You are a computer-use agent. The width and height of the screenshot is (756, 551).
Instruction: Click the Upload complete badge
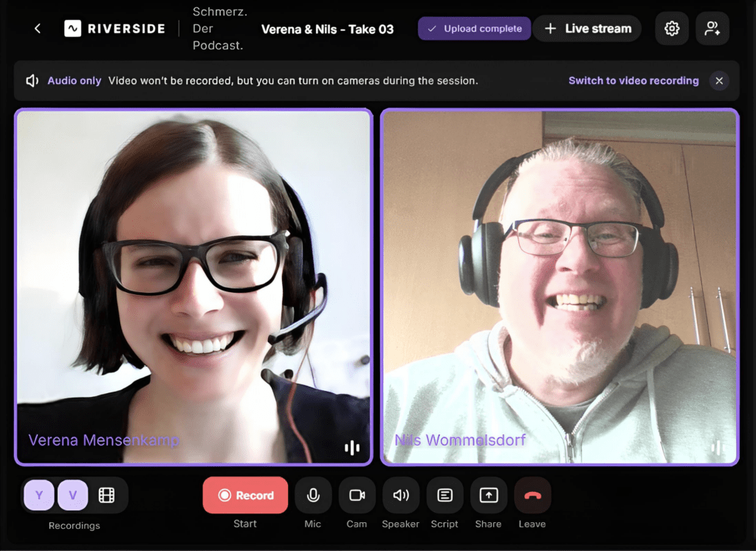475,29
